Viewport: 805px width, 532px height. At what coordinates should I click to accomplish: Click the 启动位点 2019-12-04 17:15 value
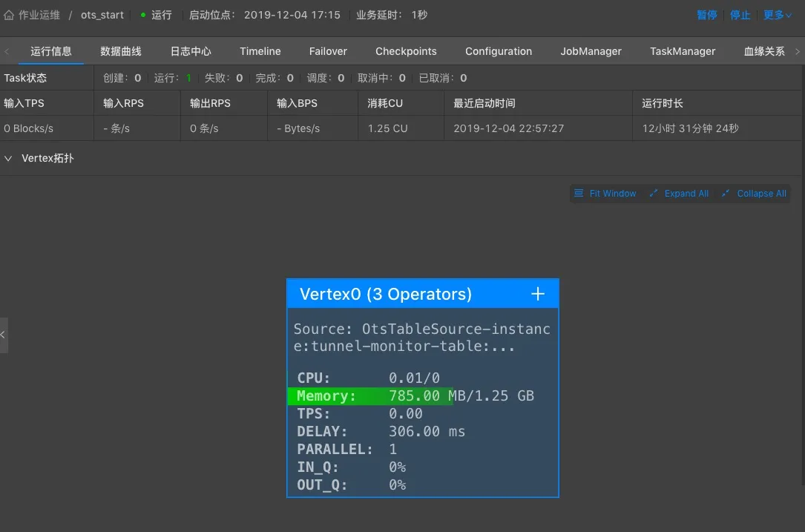pyautogui.click(x=292, y=15)
